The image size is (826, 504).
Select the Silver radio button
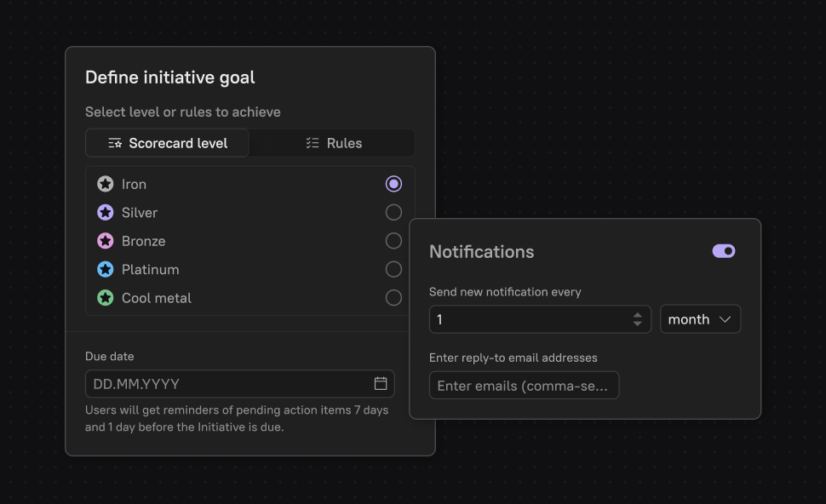tap(393, 212)
